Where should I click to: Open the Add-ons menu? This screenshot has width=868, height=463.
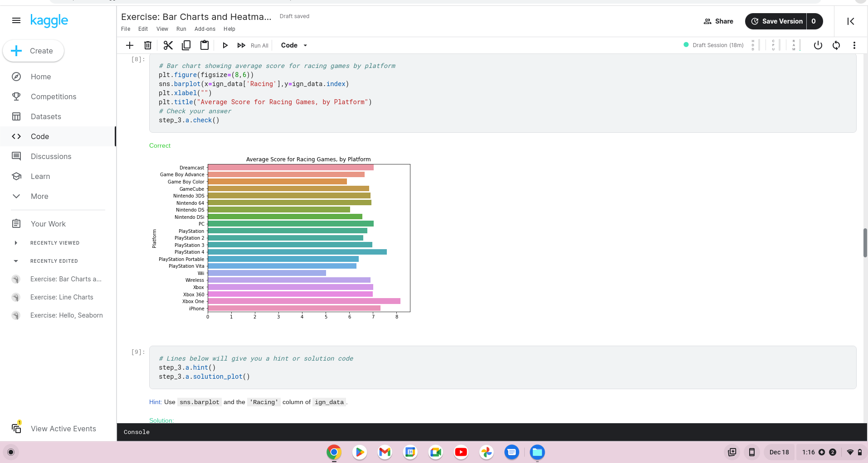(205, 29)
